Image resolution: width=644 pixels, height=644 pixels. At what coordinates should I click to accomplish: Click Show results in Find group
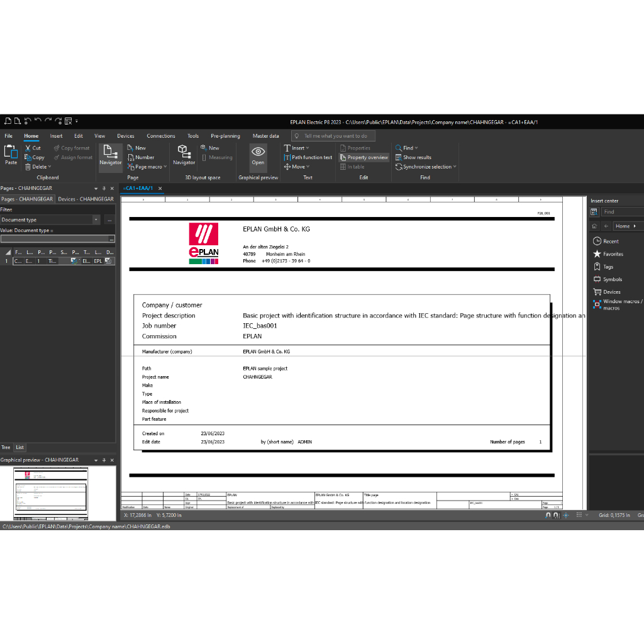pos(416,157)
